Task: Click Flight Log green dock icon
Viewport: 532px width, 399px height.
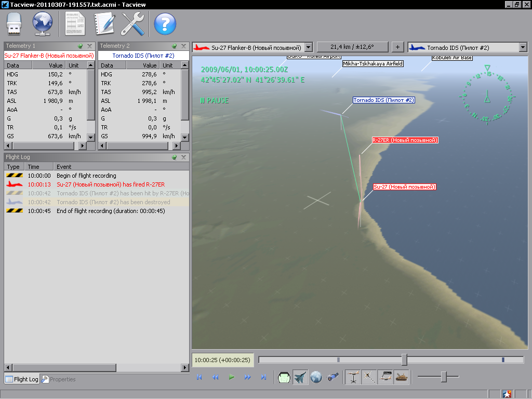Action: point(174,157)
